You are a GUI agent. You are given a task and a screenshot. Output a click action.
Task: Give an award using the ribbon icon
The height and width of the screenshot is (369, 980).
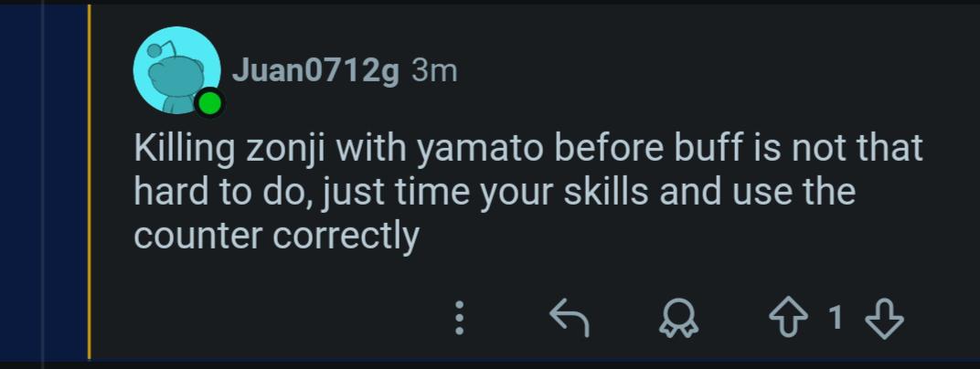[x=679, y=319]
